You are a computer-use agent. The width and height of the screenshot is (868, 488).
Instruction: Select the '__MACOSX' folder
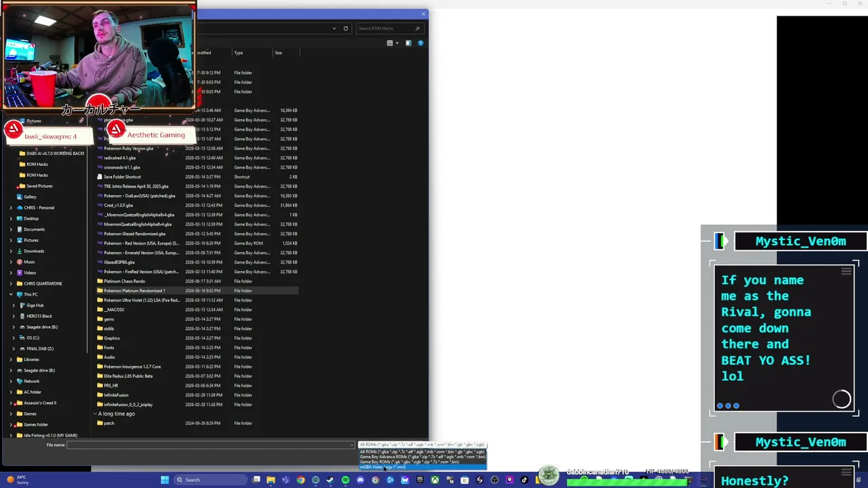114,310
